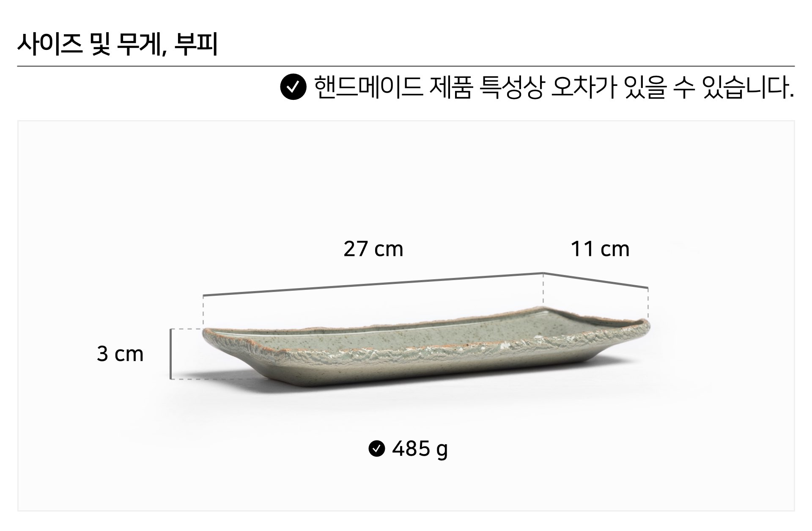This screenshot has height=531, width=812.
Task: Click the dashed vertical guide at plate's left corner
Action: point(203,311)
